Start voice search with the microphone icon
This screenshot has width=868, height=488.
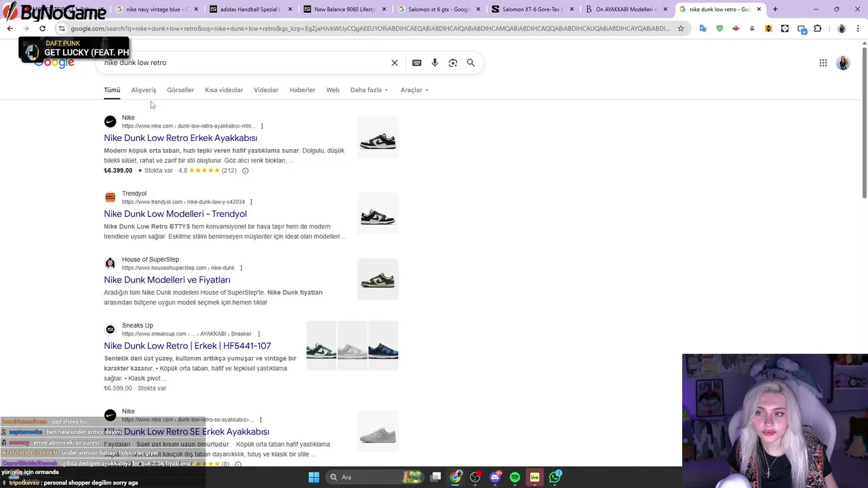435,63
